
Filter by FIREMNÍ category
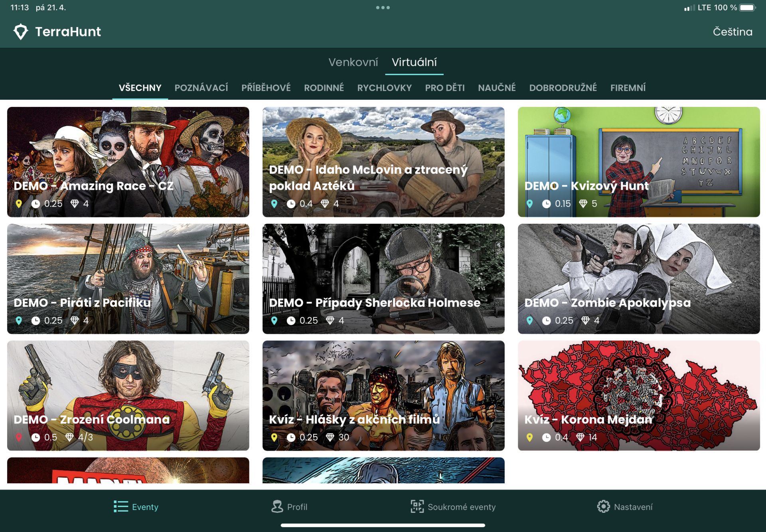pyautogui.click(x=628, y=88)
